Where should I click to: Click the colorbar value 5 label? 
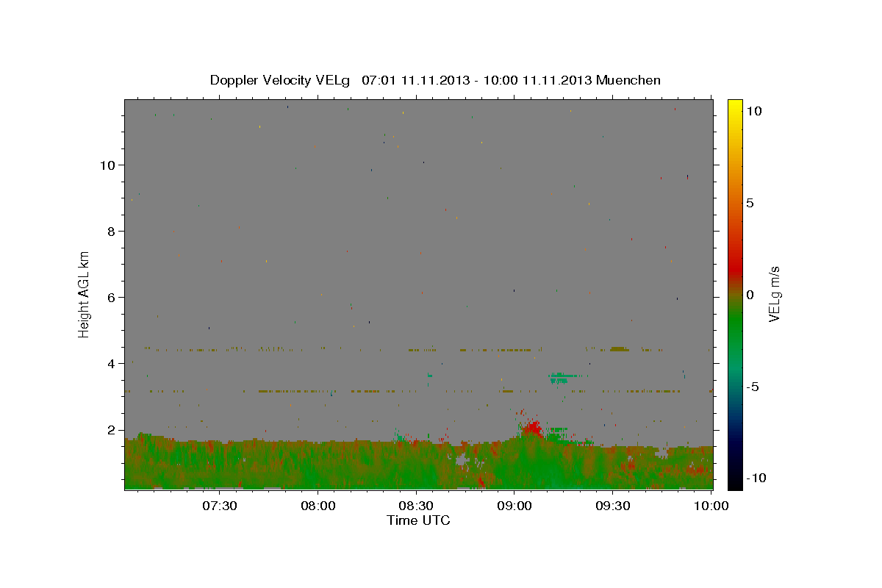pyautogui.click(x=750, y=203)
